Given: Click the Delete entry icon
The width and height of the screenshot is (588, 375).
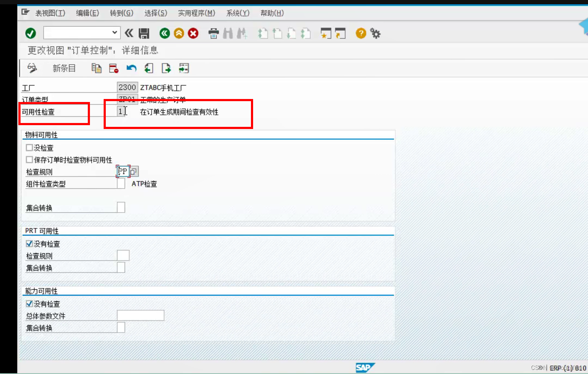Looking at the screenshot, I should (113, 68).
